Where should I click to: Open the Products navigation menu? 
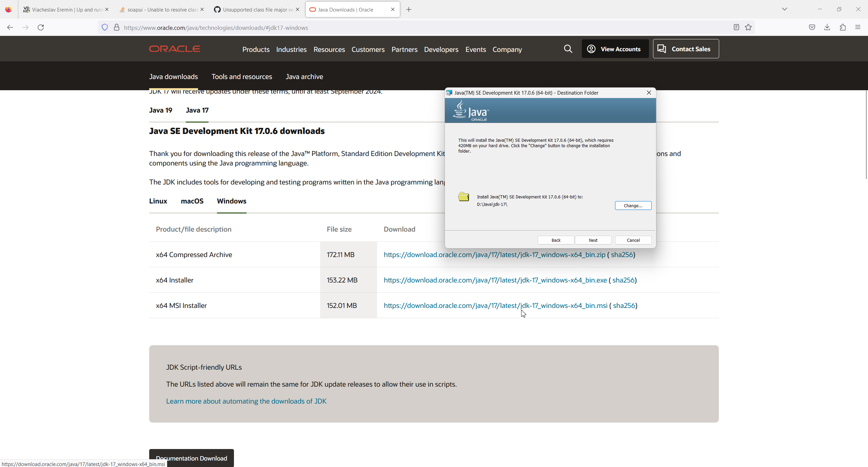pos(256,50)
